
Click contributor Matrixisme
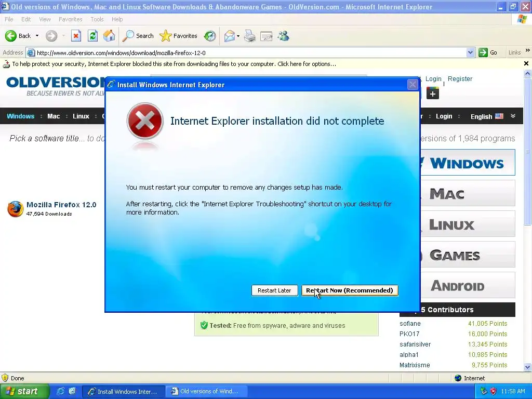(415, 365)
